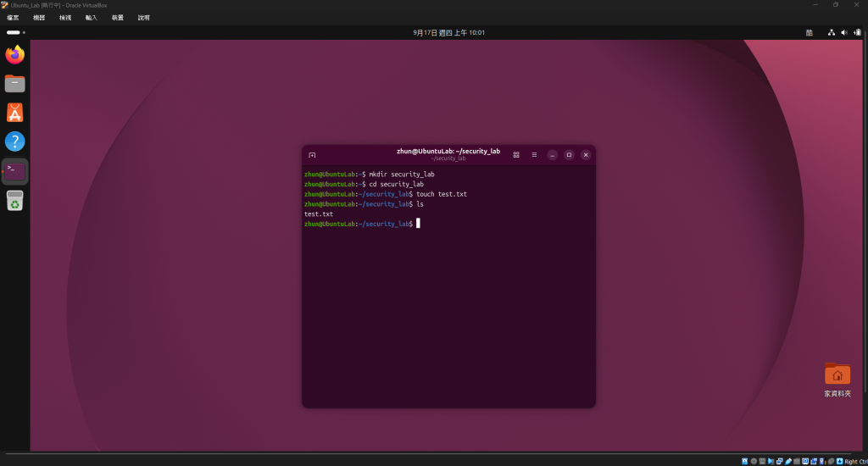The height and width of the screenshot is (466, 868).
Task: Open the battery power icon system menu
Action: [858, 33]
